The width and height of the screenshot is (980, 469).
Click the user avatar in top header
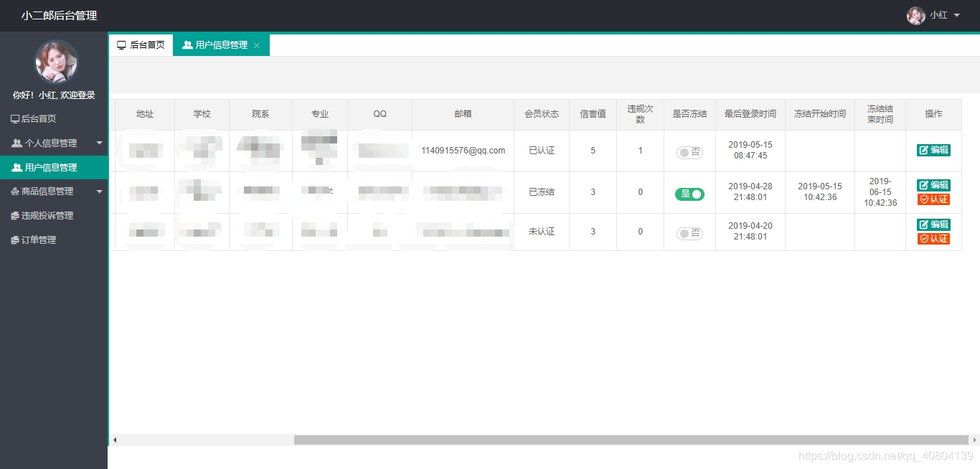(x=916, y=16)
